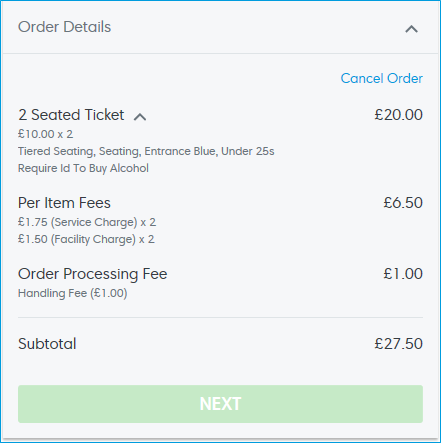Click Require Id To Buy Alcohol note
The height and width of the screenshot is (443, 441).
click(x=83, y=168)
